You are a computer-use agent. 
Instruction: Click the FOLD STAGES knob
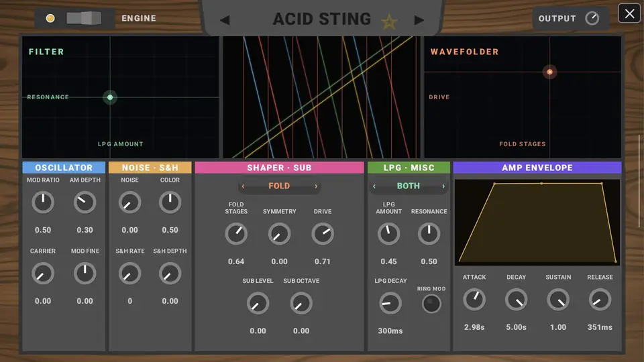point(236,234)
